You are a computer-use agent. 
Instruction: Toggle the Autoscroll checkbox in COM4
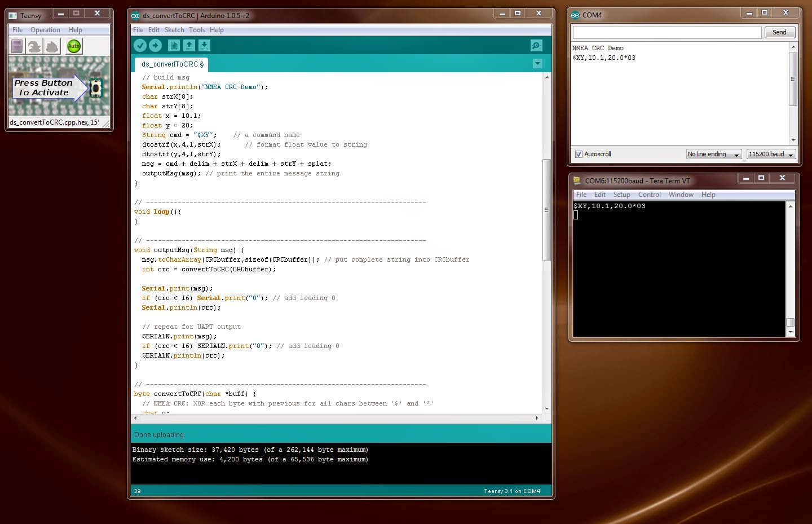pos(579,154)
